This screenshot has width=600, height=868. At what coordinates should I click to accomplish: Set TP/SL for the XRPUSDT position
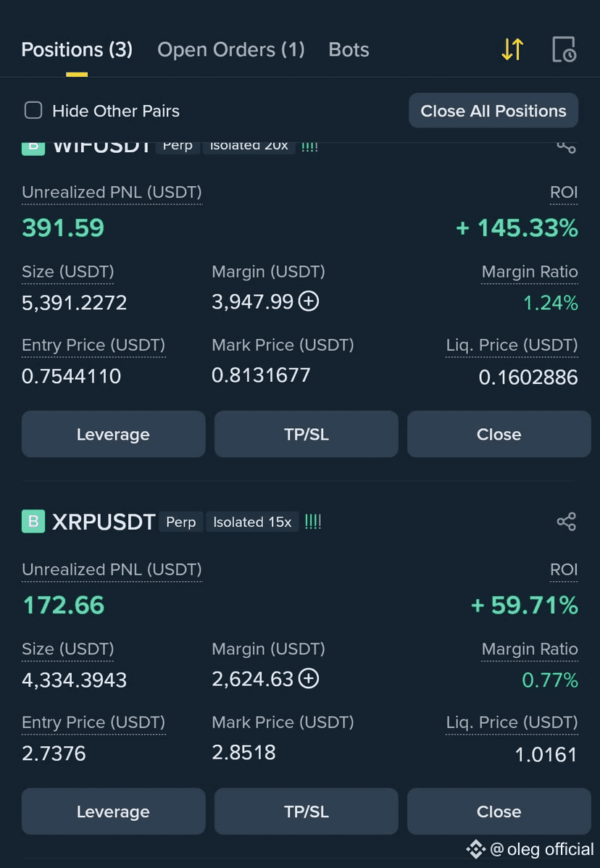pos(306,811)
